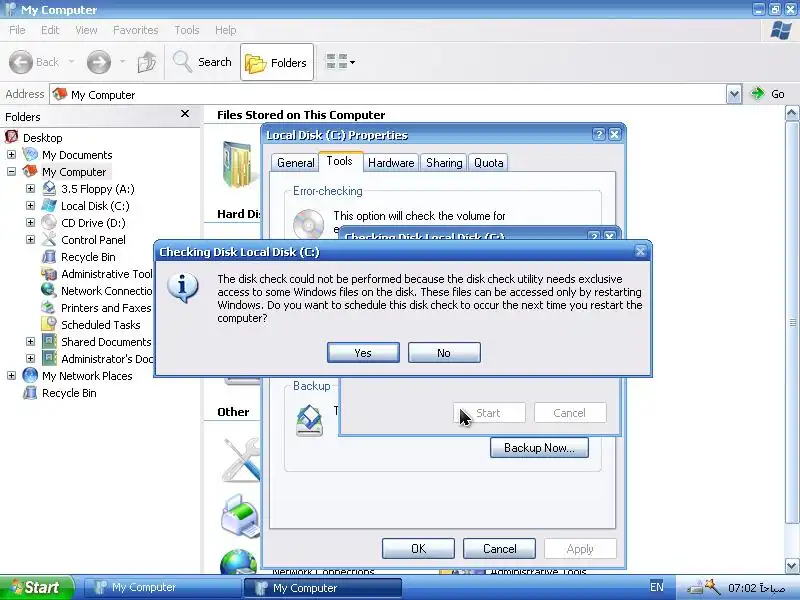The image size is (800, 600).
Task: Click Cancel in the Check Disk window
Action: point(570,413)
